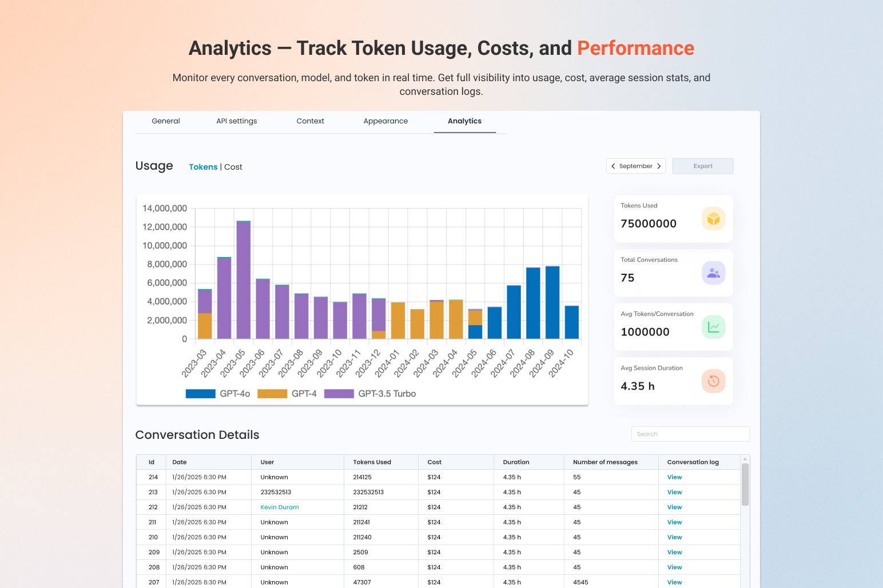Viewport: 883px width, 588px height.
Task: Click the Avg Tokens chart icon
Action: (x=713, y=327)
